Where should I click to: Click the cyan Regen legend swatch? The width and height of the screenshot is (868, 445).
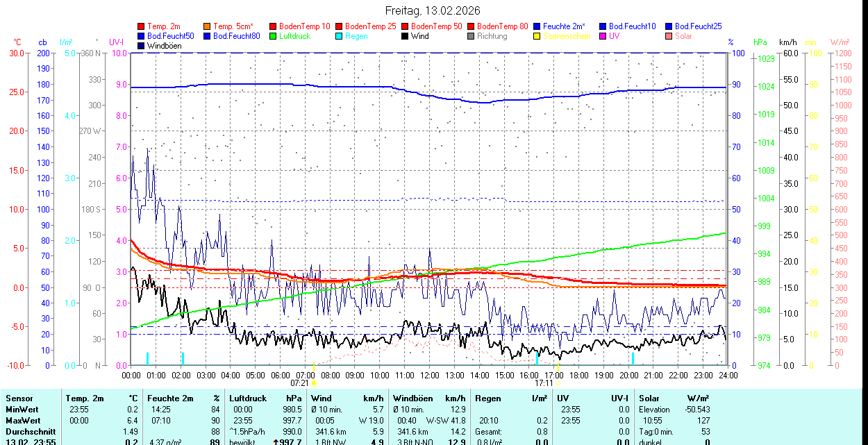coord(340,36)
